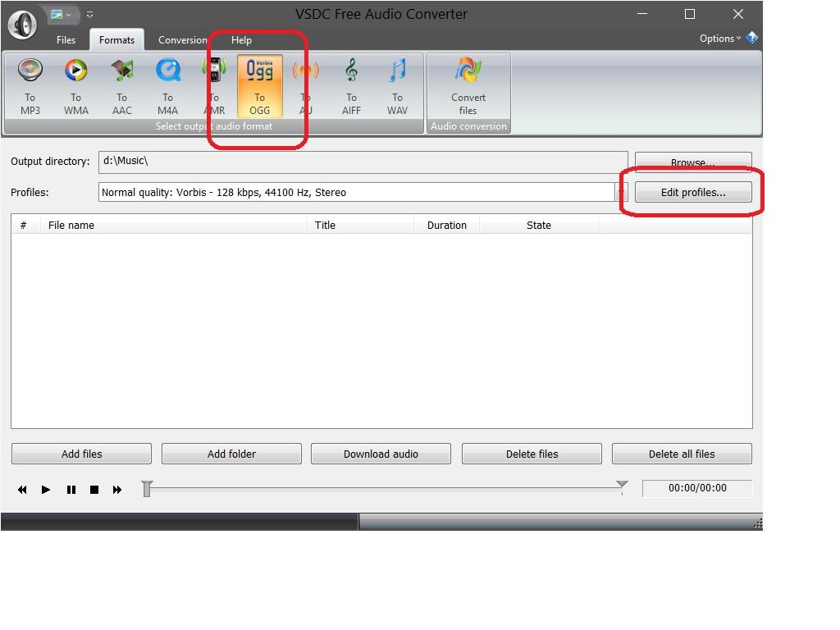
Task: Select the To AIFF format icon
Action: click(351, 86)
